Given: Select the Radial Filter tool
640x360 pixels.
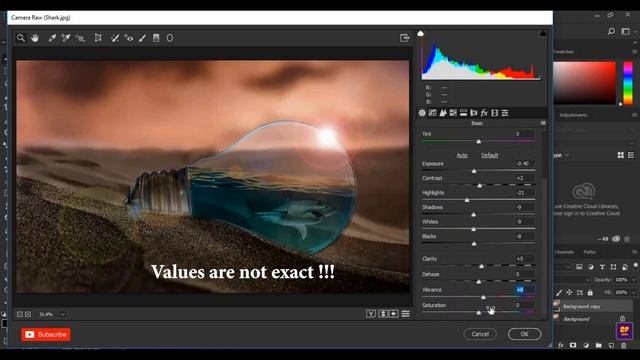Looking at the screenshot, I should pyautogui.click(x=170, y=38).
